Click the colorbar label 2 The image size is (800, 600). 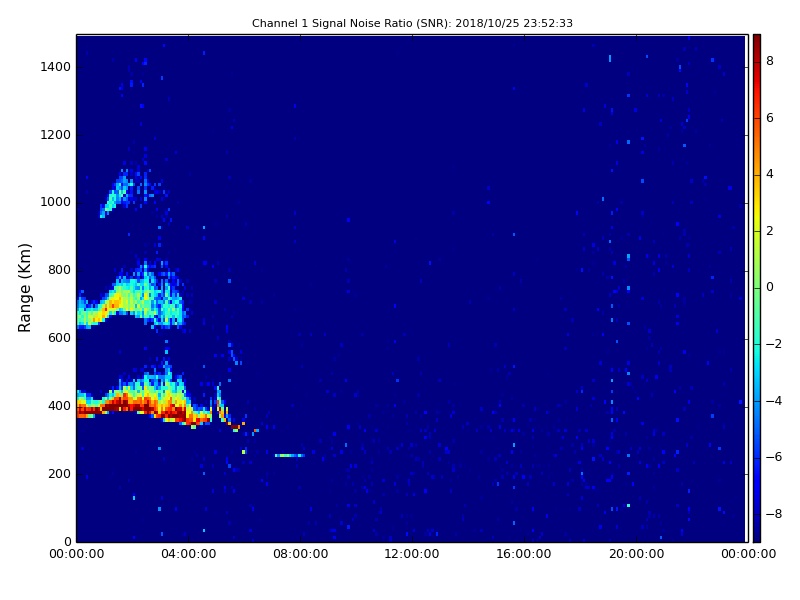coord(770,231)
